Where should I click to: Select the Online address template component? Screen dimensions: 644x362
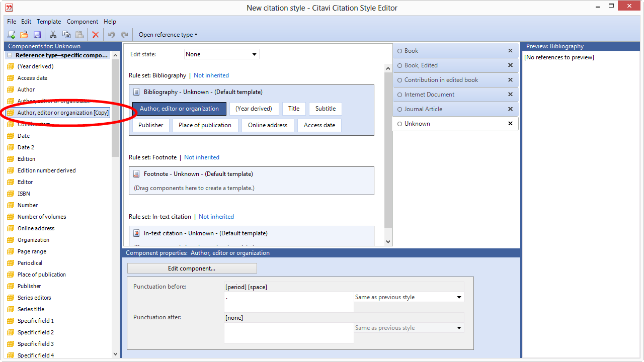[x=268, y=125]
